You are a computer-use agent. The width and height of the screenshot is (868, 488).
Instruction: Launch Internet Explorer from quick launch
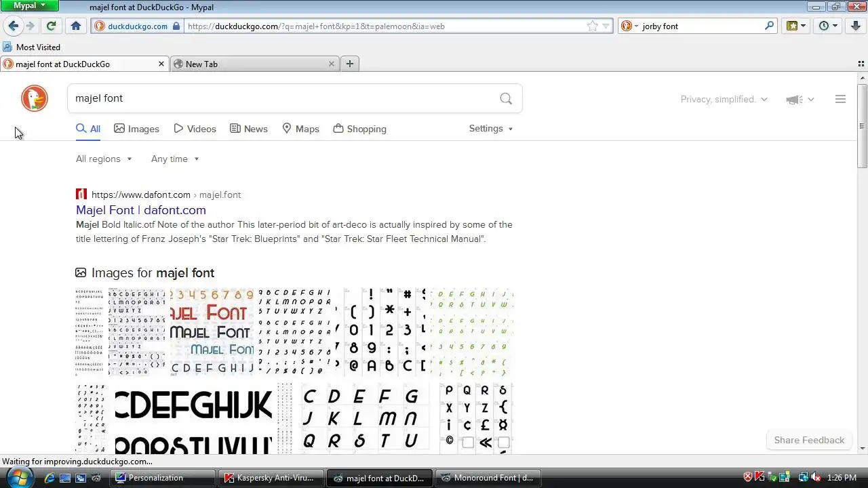point(50,478)
